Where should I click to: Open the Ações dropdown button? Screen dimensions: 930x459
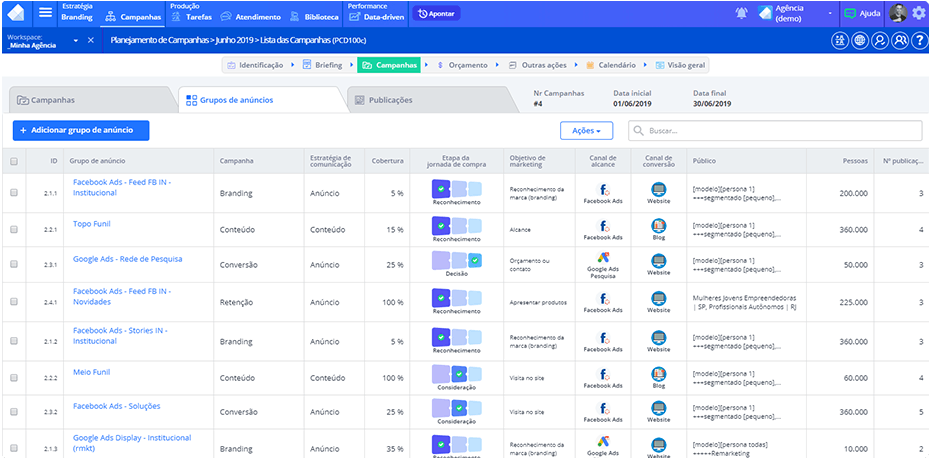[587, 130]
